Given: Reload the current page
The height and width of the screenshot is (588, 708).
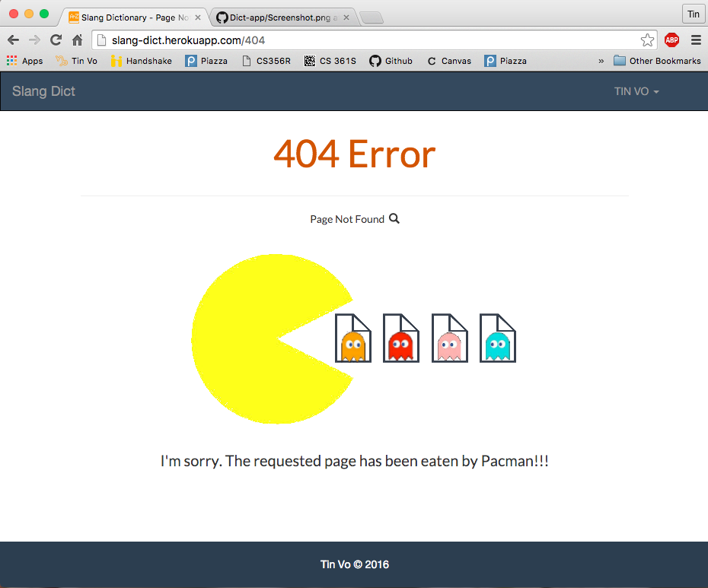Looking at the screenshot, I should tap(56, 40).
